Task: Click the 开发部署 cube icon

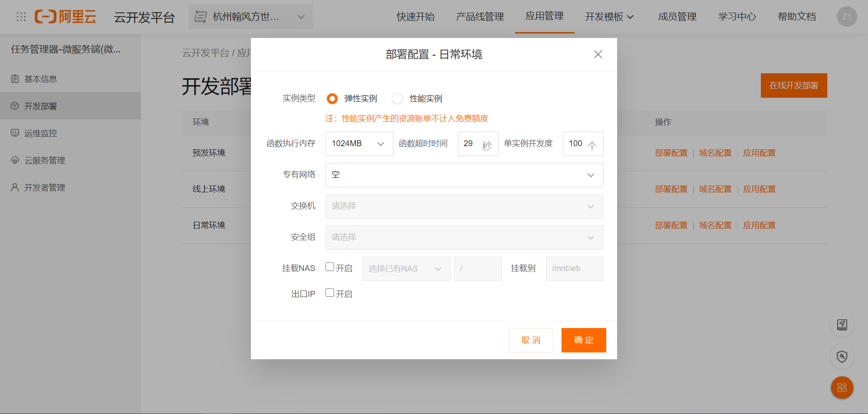Action: [15, 106]
